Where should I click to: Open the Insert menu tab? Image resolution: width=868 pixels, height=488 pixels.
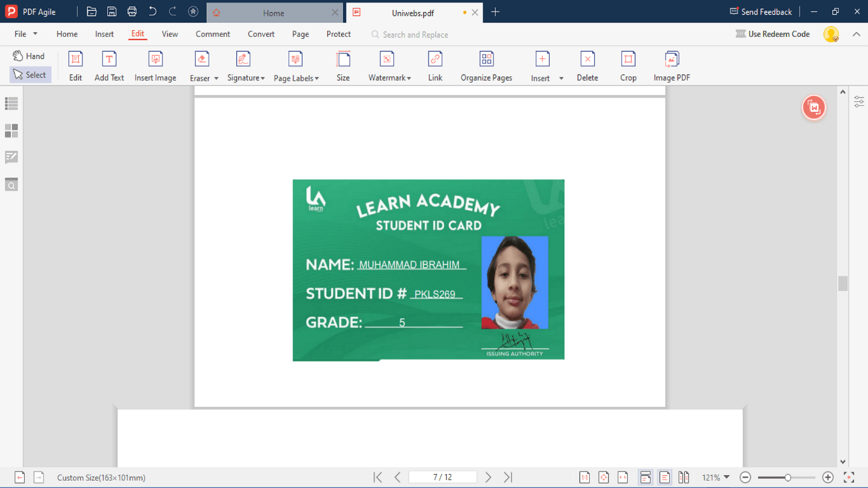point(104,34)
